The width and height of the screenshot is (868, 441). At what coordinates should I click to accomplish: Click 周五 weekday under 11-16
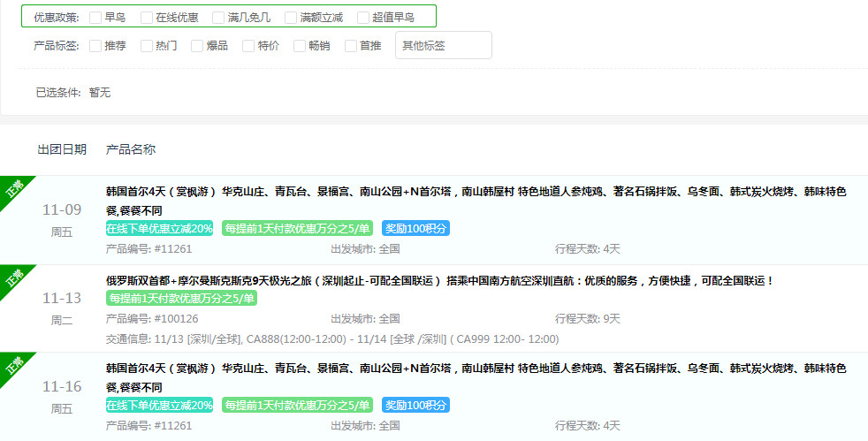coord(62,409)
